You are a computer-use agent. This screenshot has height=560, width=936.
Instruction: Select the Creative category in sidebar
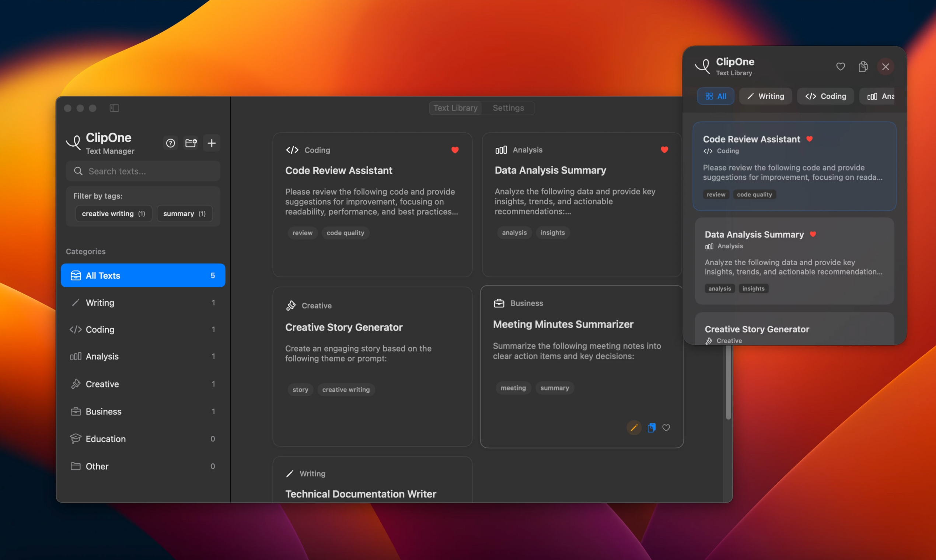[x=143, y=384]
